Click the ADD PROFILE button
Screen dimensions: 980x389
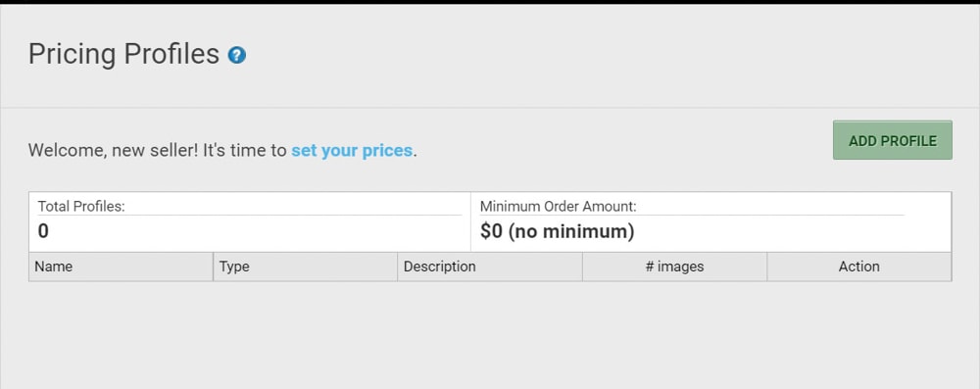tap(893, 140)
